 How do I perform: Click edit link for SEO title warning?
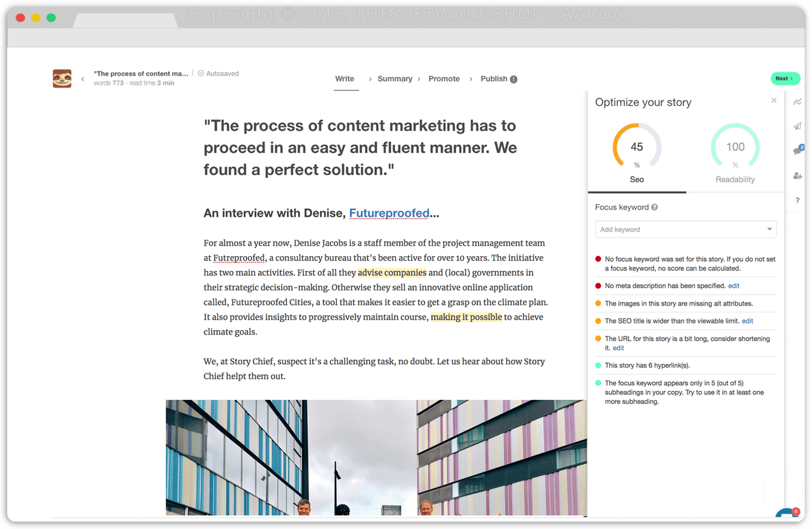pyautogui.click(x=747, y=321)
